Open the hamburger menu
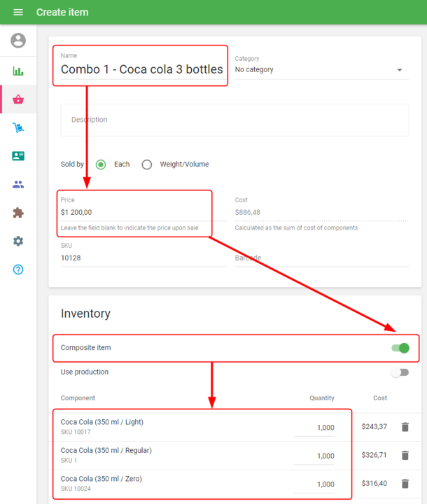This screenshot has height=504, width=427. tap(18, 12)
